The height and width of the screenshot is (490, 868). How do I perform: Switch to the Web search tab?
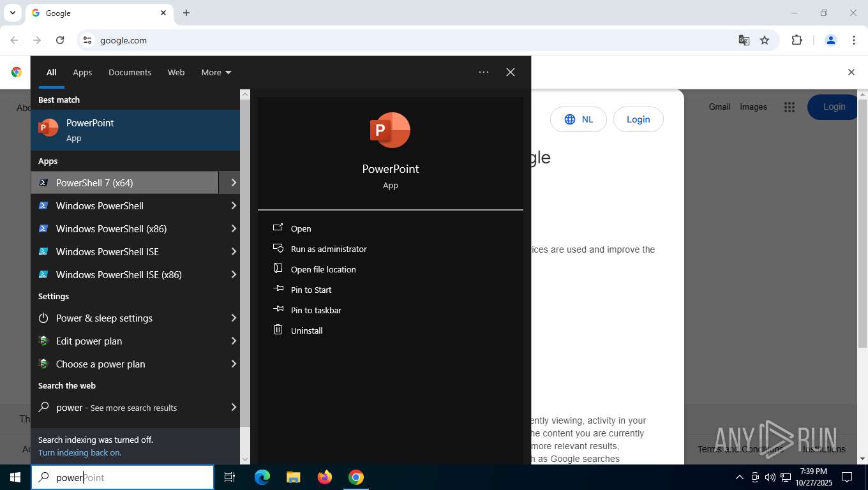pos(176,72)
